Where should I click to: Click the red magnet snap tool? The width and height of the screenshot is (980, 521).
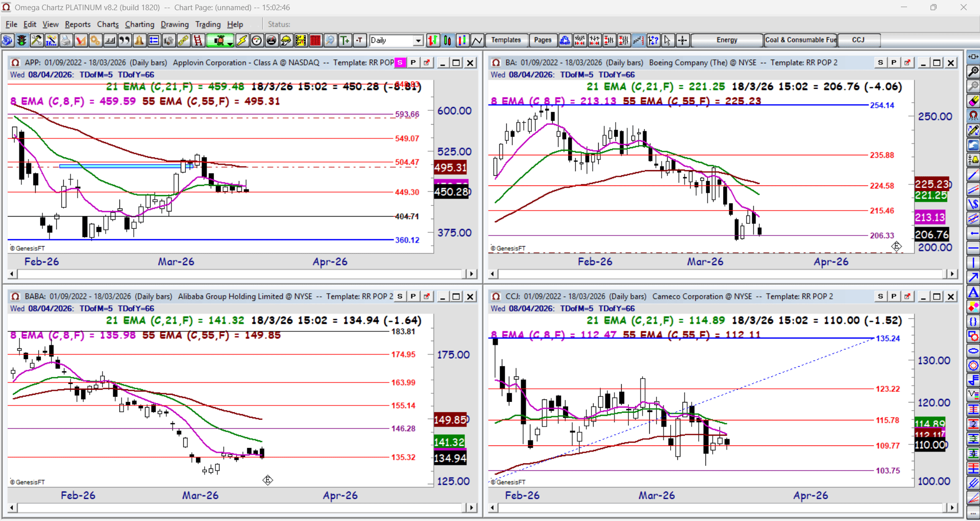(x=973, y=116)
